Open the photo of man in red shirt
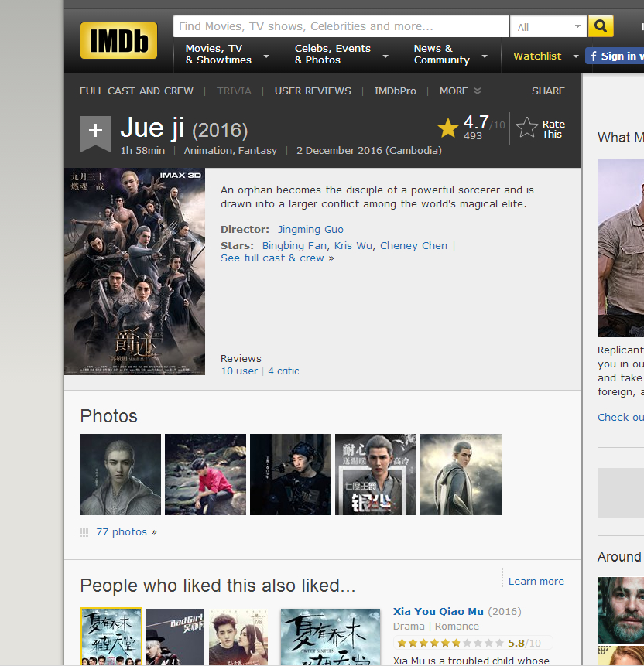The height and width of the screenshot is (666, 644). pyautogui.click(x=205, y=474)
